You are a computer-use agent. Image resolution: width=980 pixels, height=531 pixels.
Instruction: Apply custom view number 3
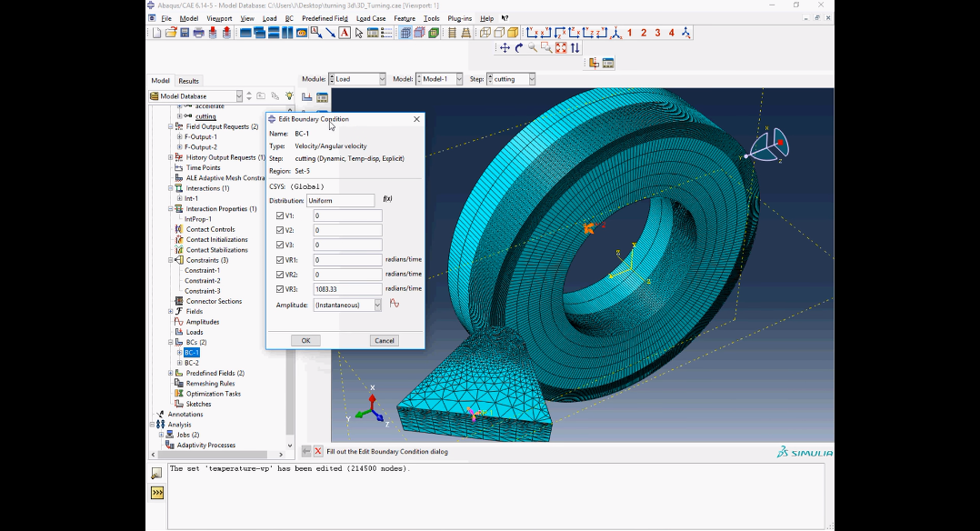[657, 33]
